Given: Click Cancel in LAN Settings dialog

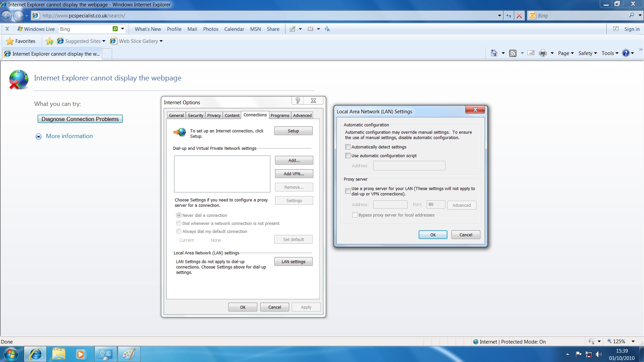Looking at the screenshot, I should click(466, 235).
